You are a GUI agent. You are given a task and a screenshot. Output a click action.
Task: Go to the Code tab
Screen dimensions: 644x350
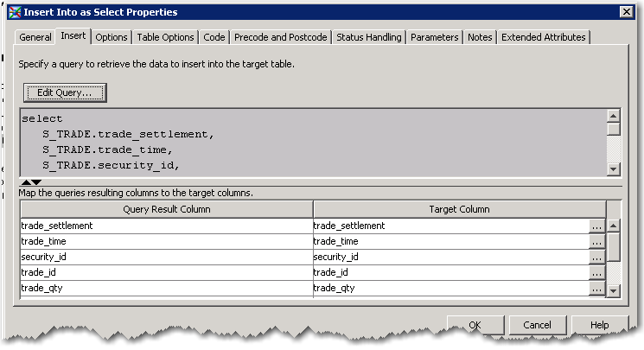pos(214,37)
